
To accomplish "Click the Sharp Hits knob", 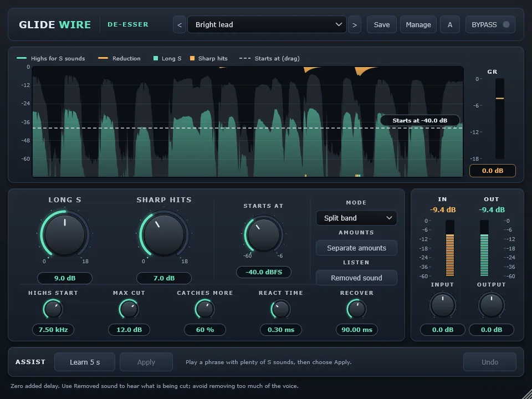I will 164,234.
